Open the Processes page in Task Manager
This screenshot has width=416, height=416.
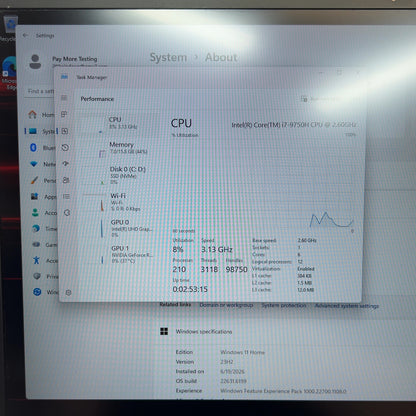(x=64, y=114)
